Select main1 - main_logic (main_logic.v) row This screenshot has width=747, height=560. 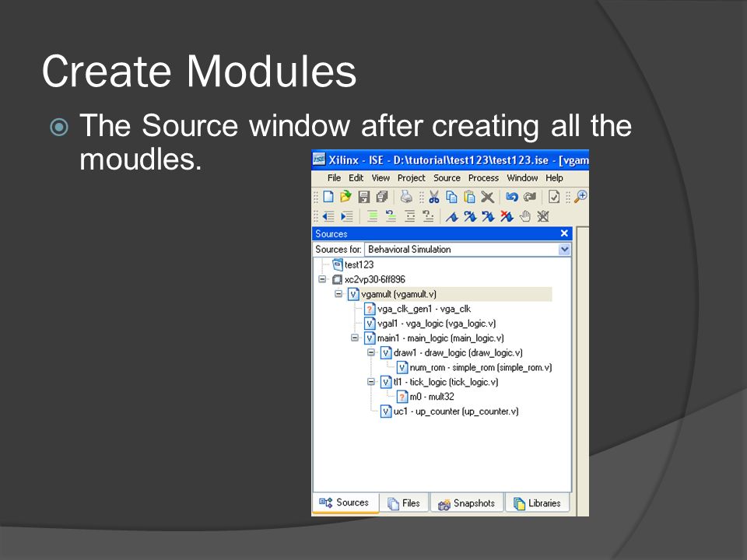click(434, 338)
